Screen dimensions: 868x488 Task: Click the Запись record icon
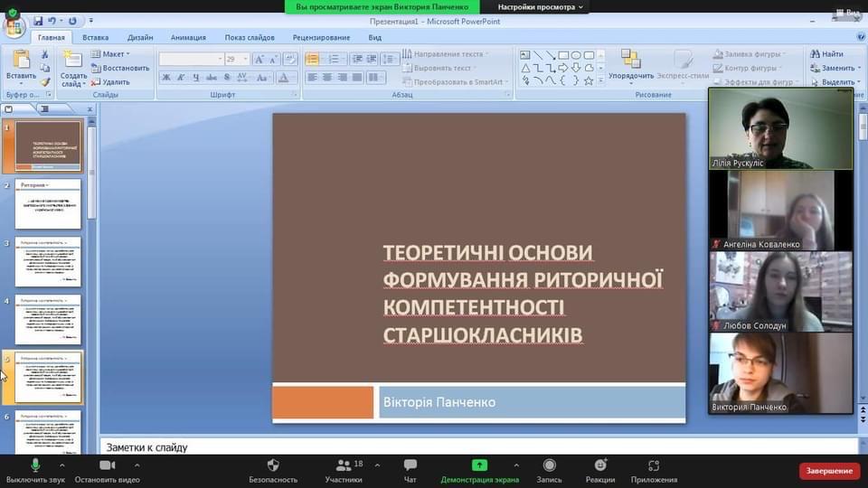(x=549, y=465)
